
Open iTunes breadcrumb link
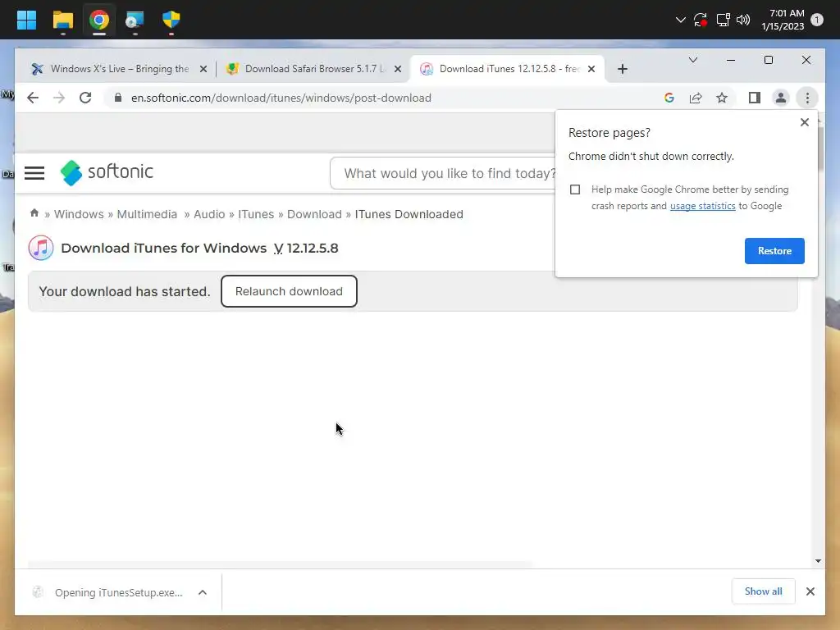pyautogui.click(x=256, y=214)
